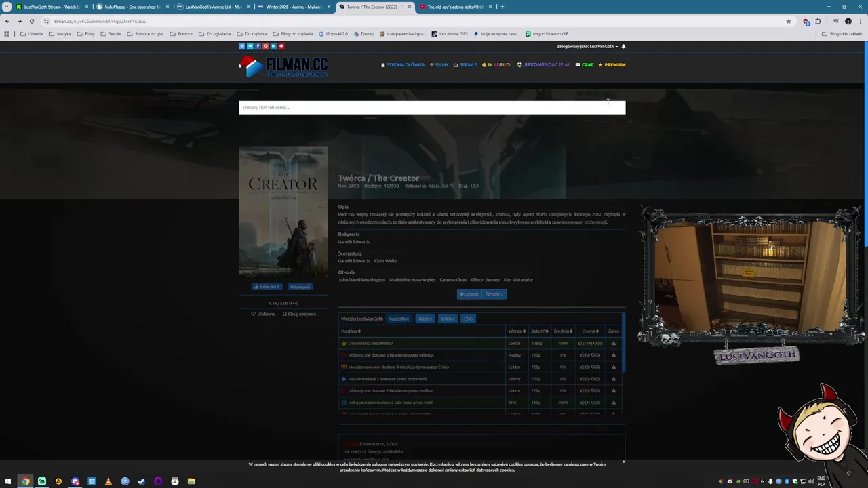Click the hosting table blue scrollbar
This screenshot has width=868, height=488.
coord(623,342)
